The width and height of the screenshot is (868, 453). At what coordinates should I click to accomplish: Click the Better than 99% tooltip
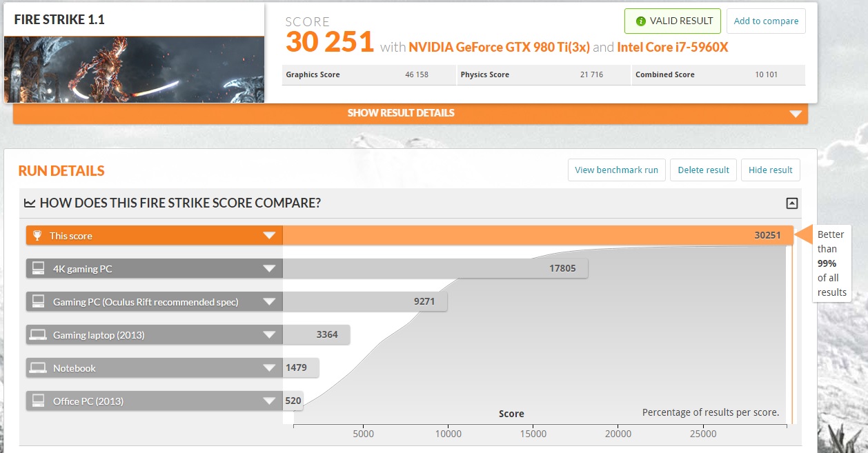(x=831, y=263)
